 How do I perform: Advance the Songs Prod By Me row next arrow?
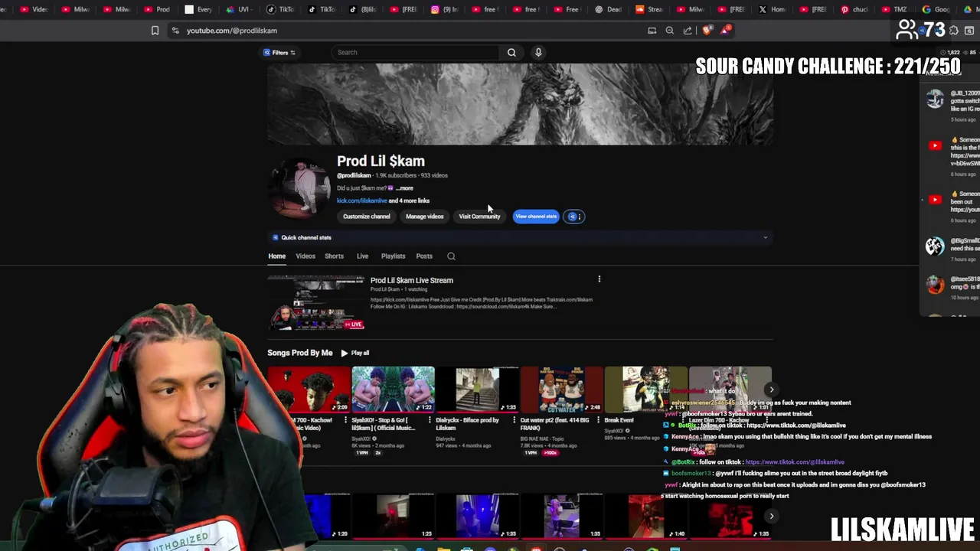[x=771, y=390]
